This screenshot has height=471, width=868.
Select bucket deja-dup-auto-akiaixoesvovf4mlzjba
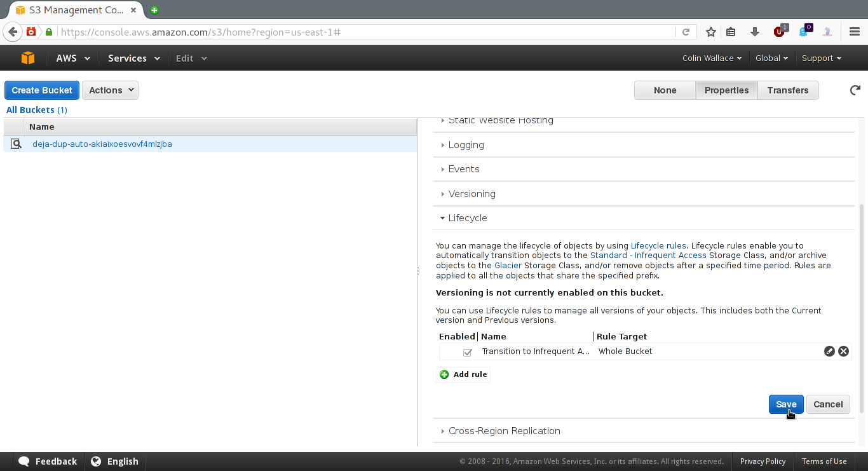102,144
